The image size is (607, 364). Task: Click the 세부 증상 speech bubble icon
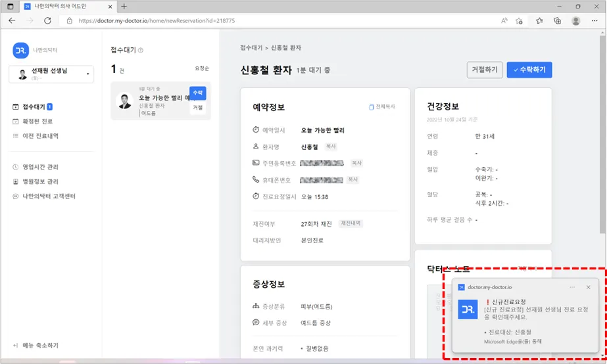(x=256, y=322)
